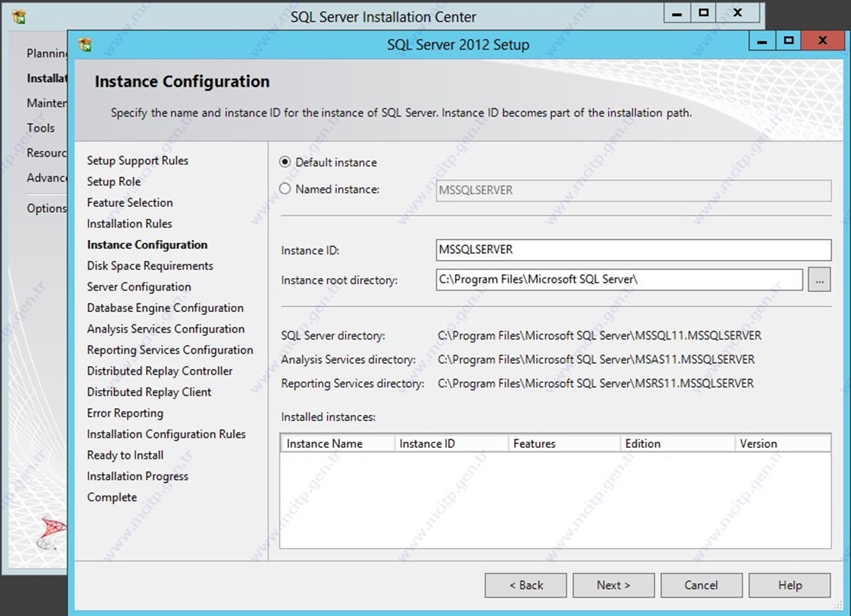Click Next to continue setup
This screenshot has width=851, height=616.
pos(613,585)
